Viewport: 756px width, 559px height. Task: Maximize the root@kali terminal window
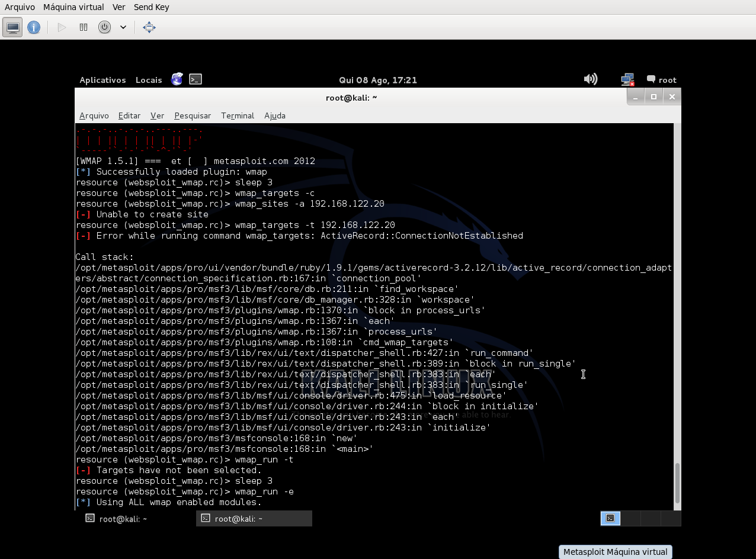(654, 97)
